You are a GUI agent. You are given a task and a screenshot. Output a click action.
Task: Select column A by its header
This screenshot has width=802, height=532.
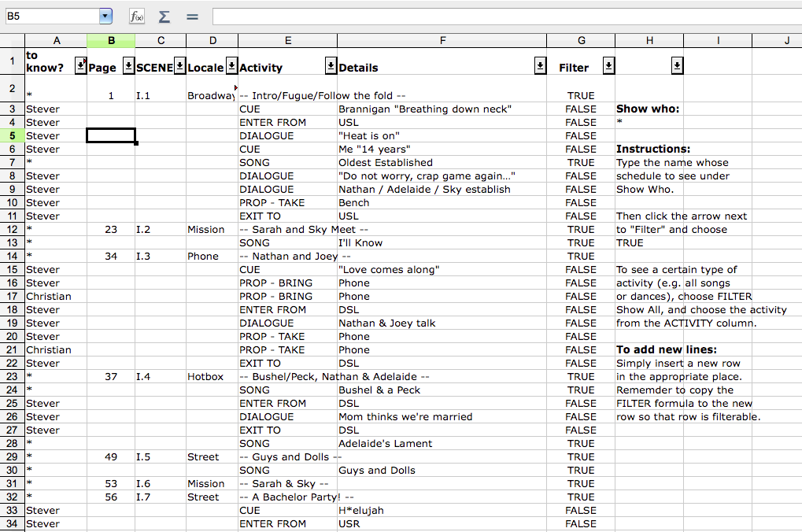56,40
